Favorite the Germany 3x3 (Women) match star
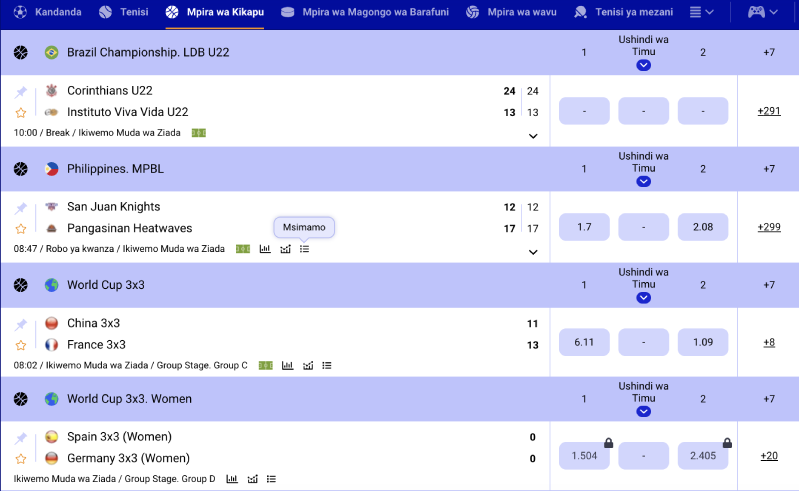This screenshot has height=491, width=799. 21,459
